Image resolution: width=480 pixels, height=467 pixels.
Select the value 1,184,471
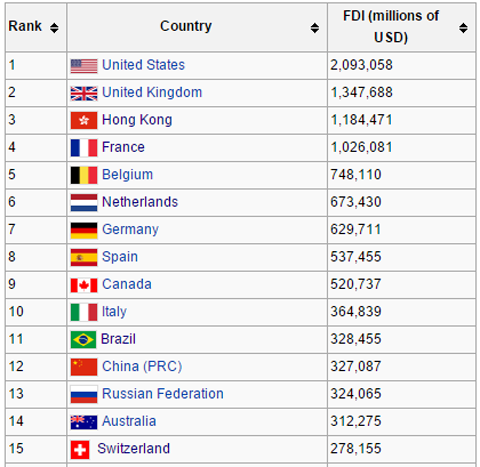362,120
